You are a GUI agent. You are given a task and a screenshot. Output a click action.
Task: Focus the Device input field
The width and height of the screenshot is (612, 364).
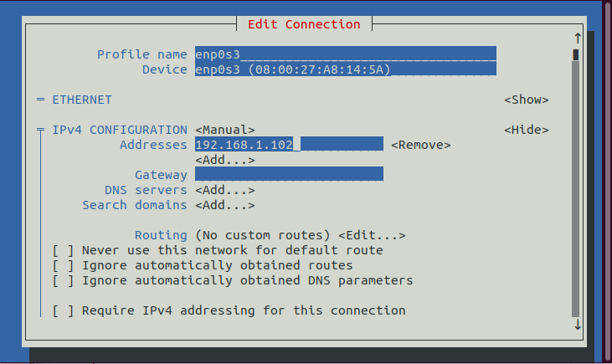pos(345,69)
